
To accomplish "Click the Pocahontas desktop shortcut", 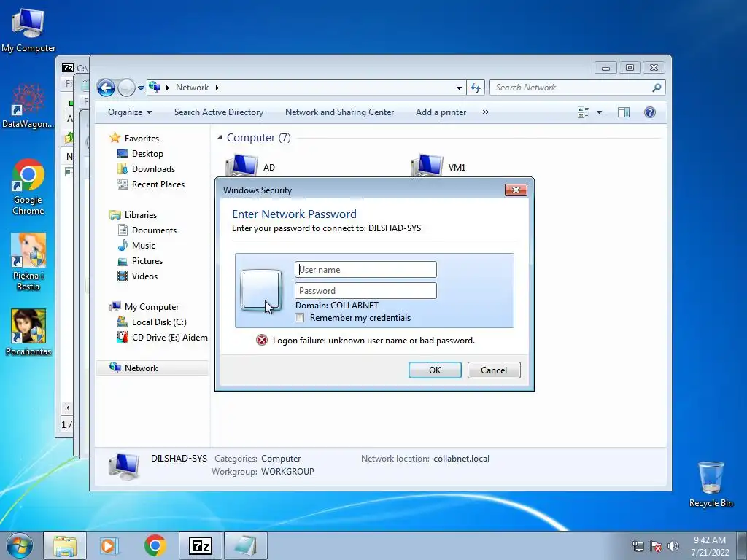I will 28,332.
